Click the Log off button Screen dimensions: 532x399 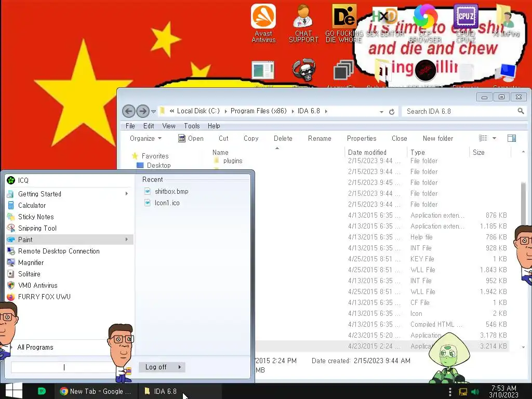coord(156,367)
